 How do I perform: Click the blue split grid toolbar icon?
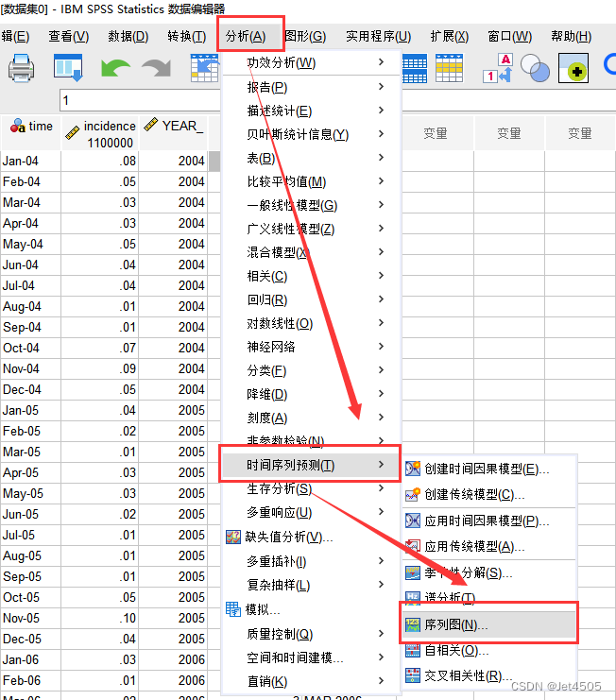coord(414,69)
